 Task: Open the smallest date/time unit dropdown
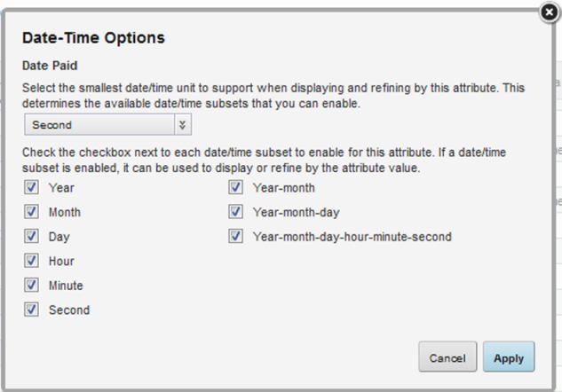[x=107, y=125]
